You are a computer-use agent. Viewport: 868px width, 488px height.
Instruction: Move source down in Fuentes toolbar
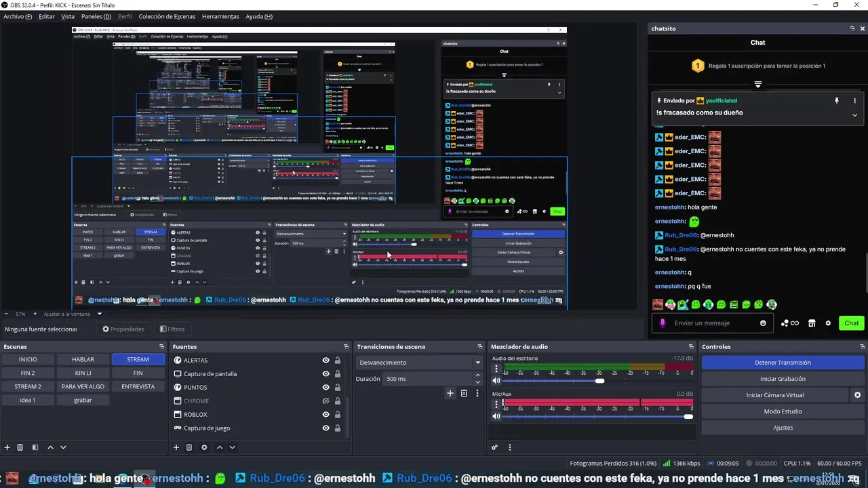[x=232, y=447]
